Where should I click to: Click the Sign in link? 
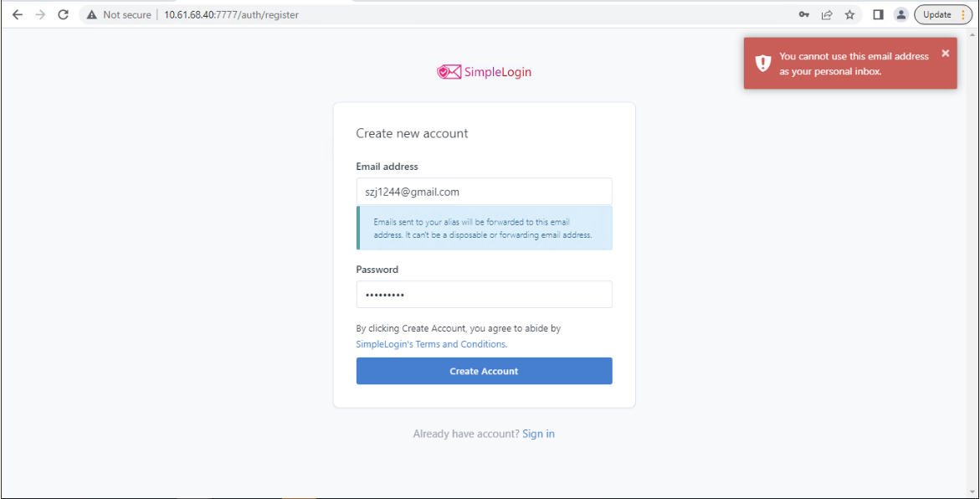click(x=538, y=433)
